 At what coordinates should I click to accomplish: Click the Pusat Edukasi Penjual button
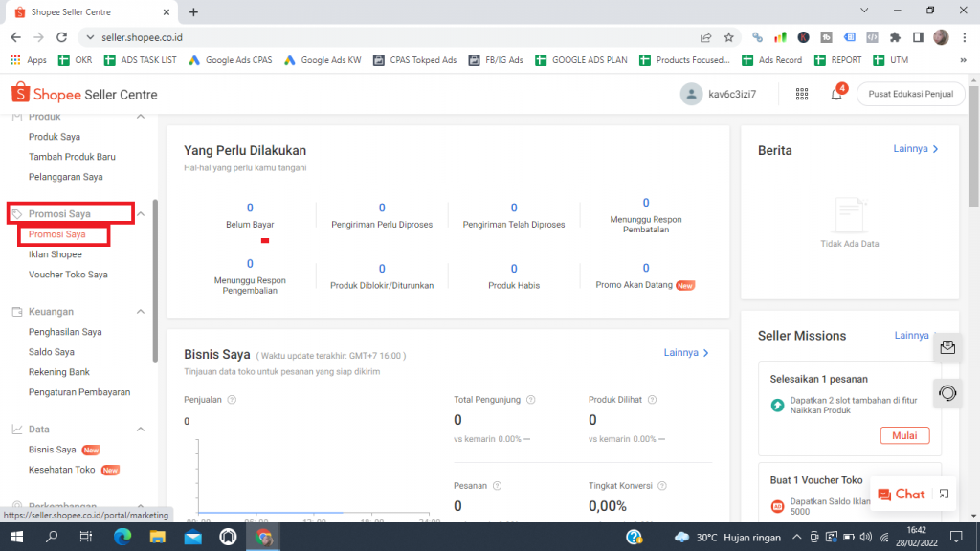[909, 95]
